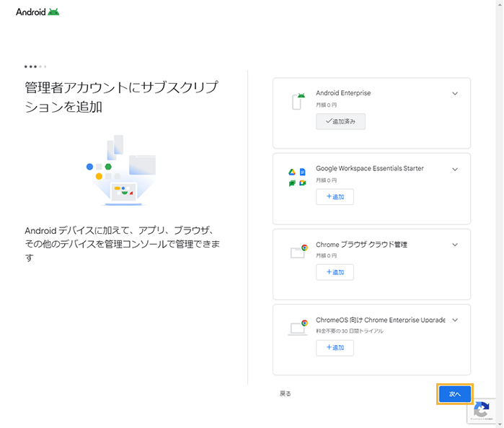
Task: Click the Google Workspace apps icon cluster
Action: [x=297, y=178]
